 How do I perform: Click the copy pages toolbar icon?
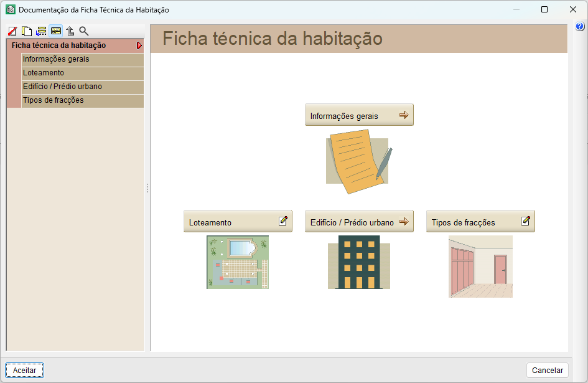pyautogui.click(x=27, y=31)
